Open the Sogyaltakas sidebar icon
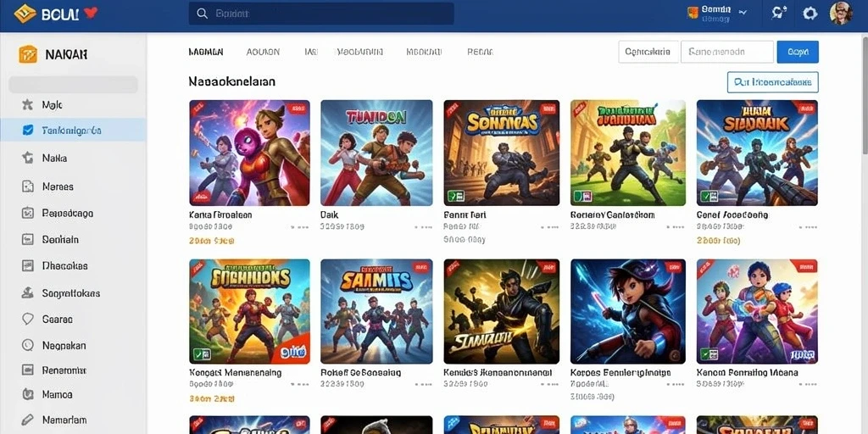Screen dimensions: 868x434 tap(28, 292)
